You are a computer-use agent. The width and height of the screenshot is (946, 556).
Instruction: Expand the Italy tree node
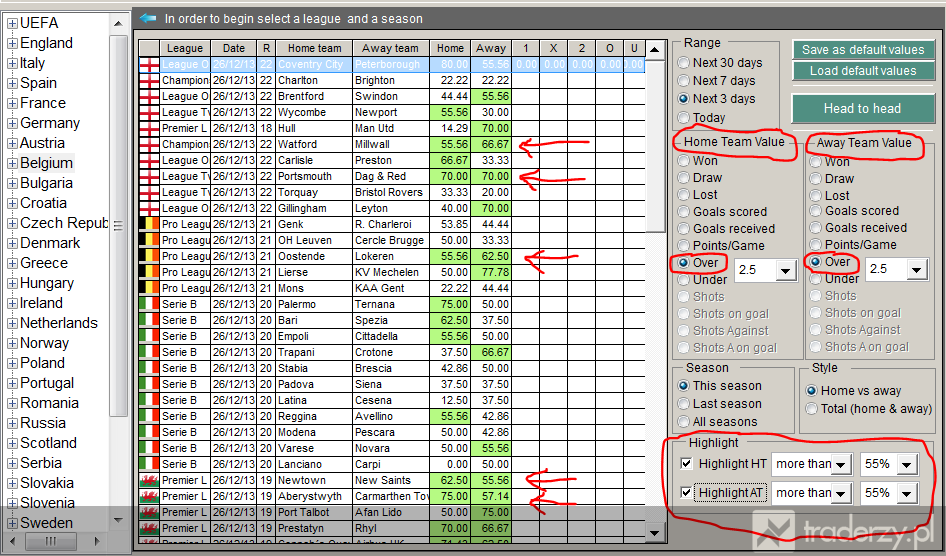12,63
